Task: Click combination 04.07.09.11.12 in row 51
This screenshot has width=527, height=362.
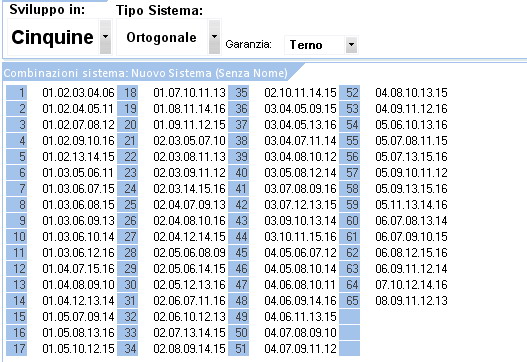Action: coord(300,349)
